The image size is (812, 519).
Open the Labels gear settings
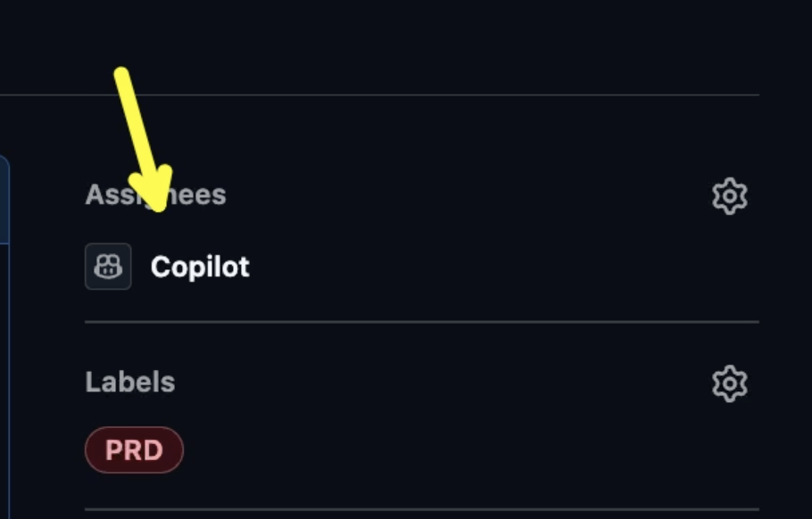coord(730,383)
